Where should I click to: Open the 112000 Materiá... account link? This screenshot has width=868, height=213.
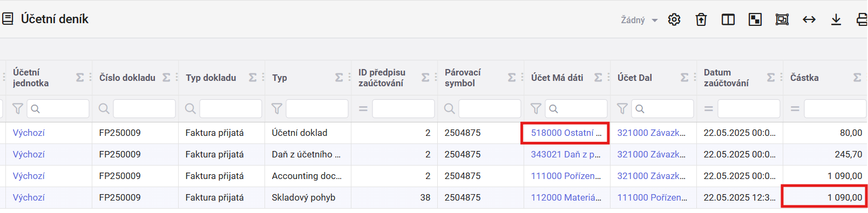(x=566, y=197)
